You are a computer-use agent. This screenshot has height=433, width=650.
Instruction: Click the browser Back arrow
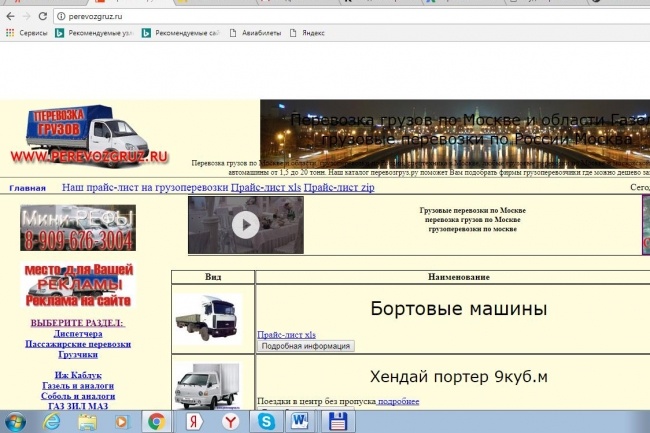(x=10, y=16)
